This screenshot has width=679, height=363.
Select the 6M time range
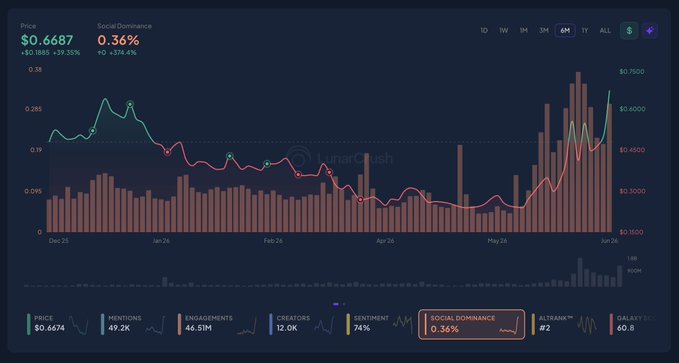tap(565, 31)
